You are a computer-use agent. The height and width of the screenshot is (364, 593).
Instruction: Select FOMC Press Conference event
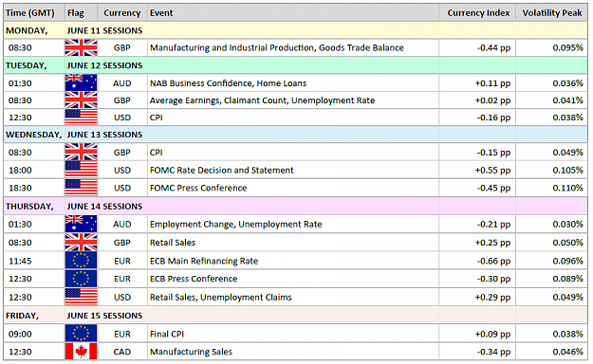coord(198,188)
